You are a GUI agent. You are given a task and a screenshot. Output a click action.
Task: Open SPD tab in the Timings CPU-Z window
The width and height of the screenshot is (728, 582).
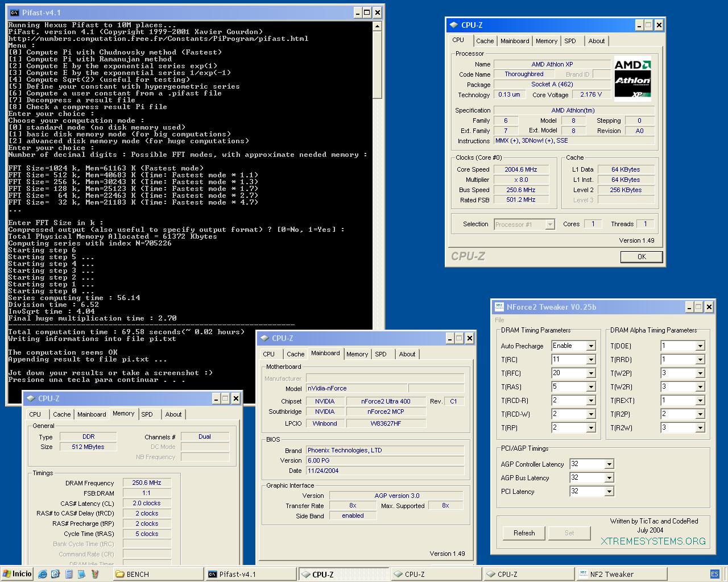[147, 414]
